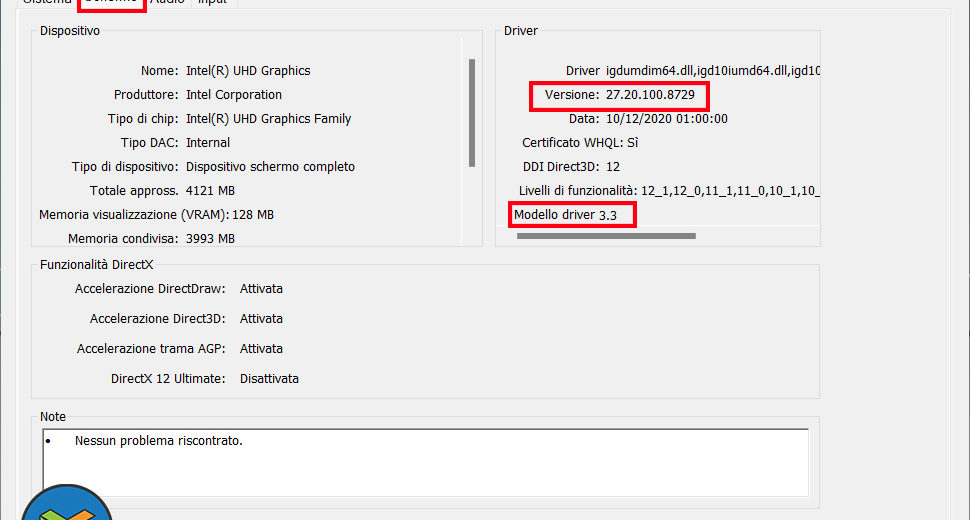Click the 'Tipo DAC:' label
This screenshot has height=520, width=970.
(x=150, y=143)
